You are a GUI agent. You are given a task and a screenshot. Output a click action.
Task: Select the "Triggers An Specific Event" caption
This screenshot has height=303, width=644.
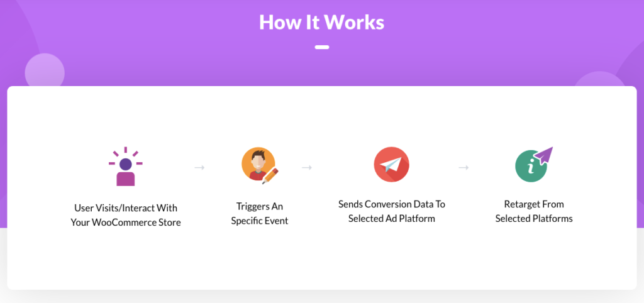coord(260,213)
